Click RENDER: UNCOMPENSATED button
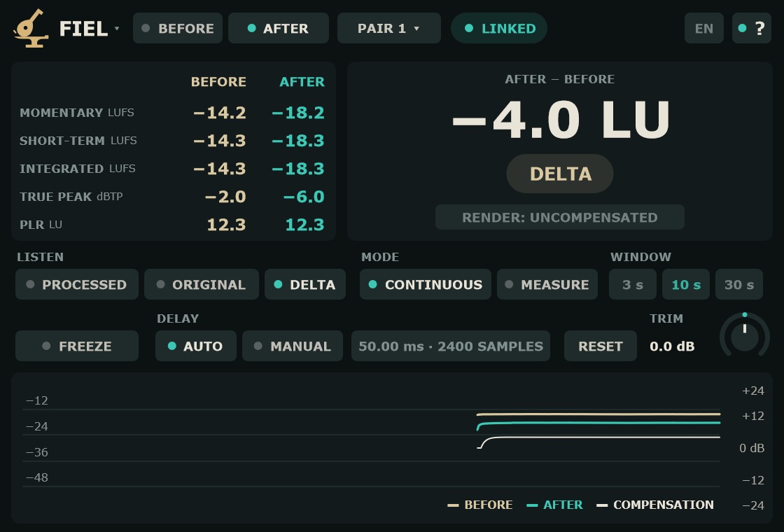This screenshot has height=532, width=784. (560, 217)
